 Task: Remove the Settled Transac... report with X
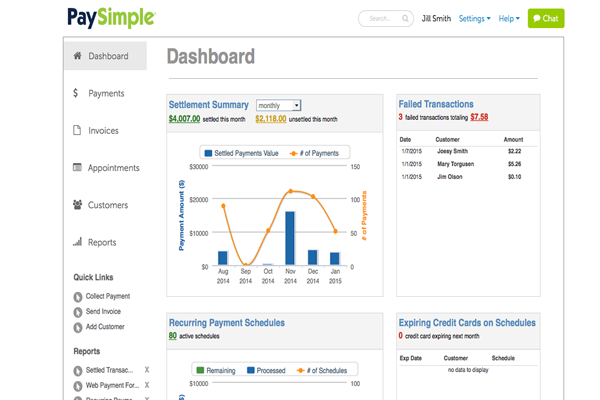[147, 370]
